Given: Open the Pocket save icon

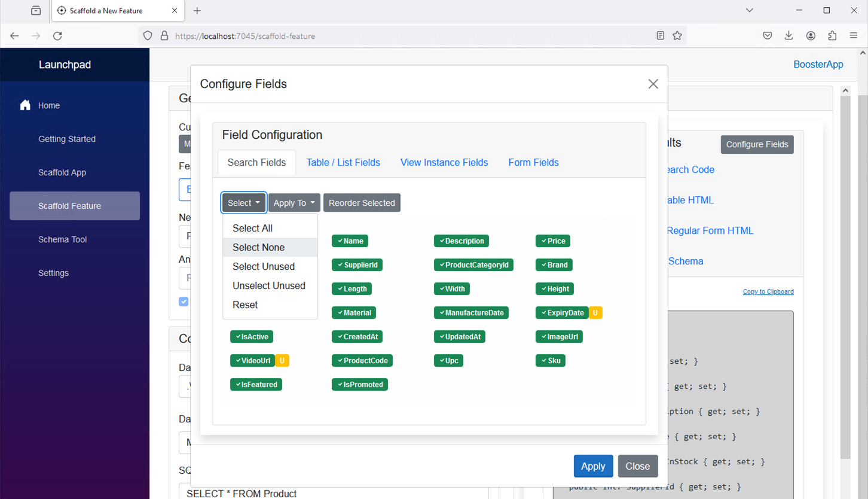Looking at the screenshot, I should (768, 36).
